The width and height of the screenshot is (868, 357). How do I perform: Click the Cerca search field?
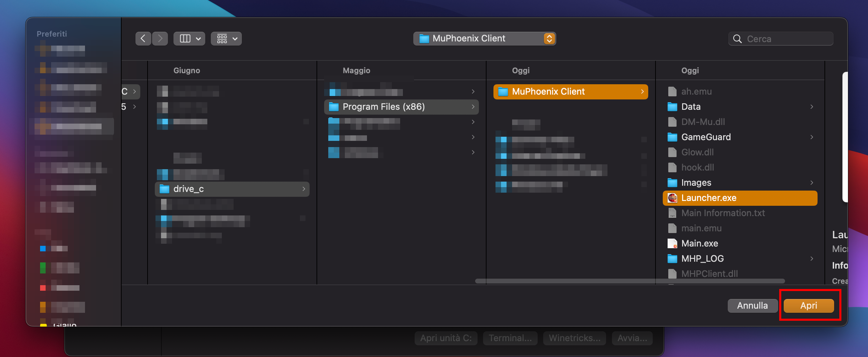coord(781,39)
